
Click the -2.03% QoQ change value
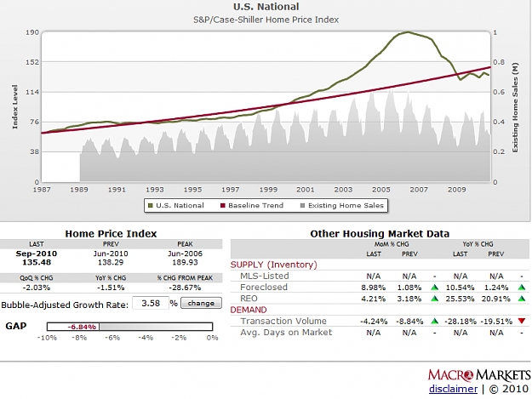click(x=37, y=288)
